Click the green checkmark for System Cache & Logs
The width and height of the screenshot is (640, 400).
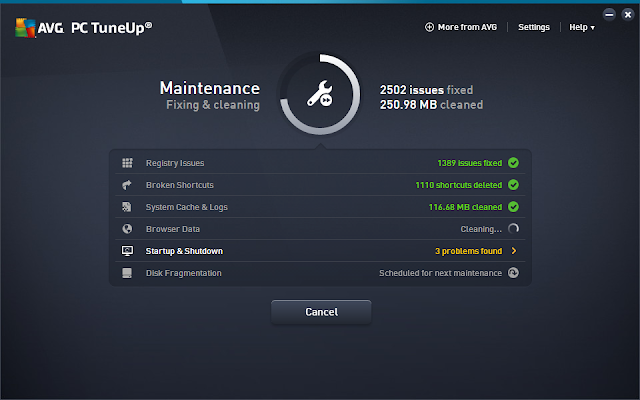click(x=513, y=207)
